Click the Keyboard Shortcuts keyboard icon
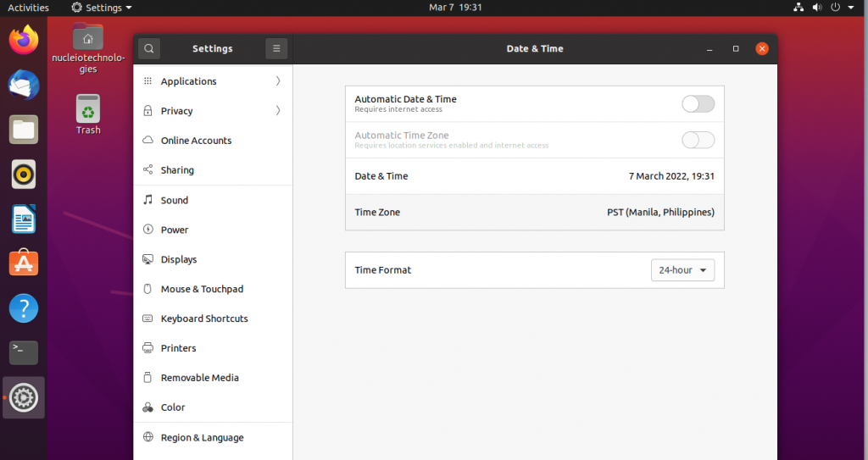The width and height of the screenshot is (868, 460). [x=147, y=319]
